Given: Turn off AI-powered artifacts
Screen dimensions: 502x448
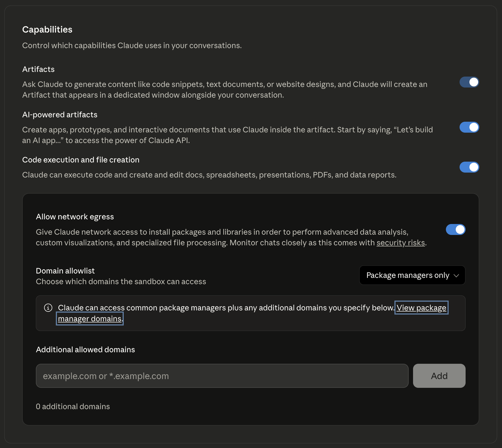Looking at the screenshot, I should pos(469,127).
